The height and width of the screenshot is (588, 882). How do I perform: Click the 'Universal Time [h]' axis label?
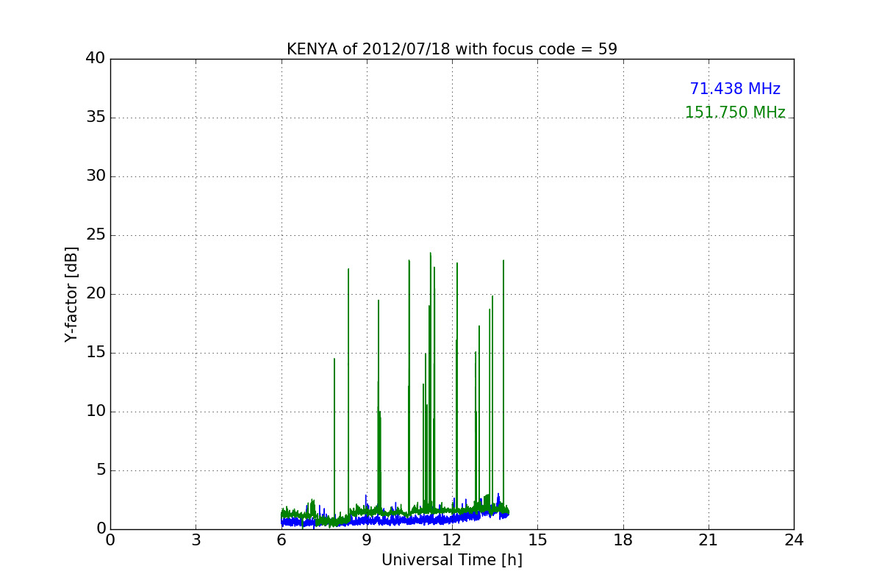(452, 560)
